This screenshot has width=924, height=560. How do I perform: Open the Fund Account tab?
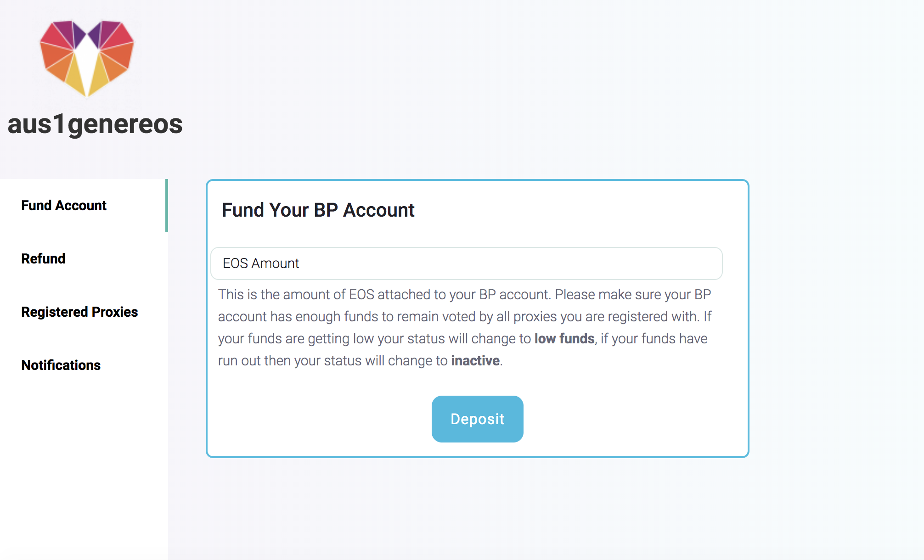[64, 205]
